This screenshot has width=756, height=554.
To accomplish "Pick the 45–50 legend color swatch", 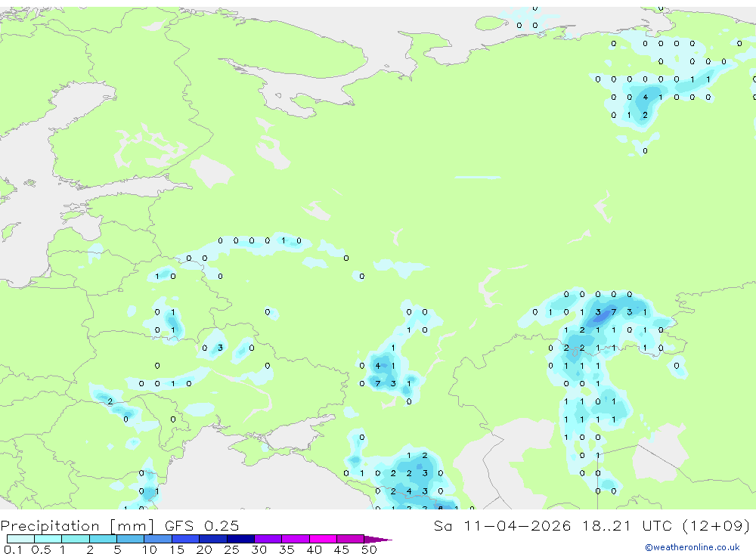I will pyautogui.click(x=350, y=539).
